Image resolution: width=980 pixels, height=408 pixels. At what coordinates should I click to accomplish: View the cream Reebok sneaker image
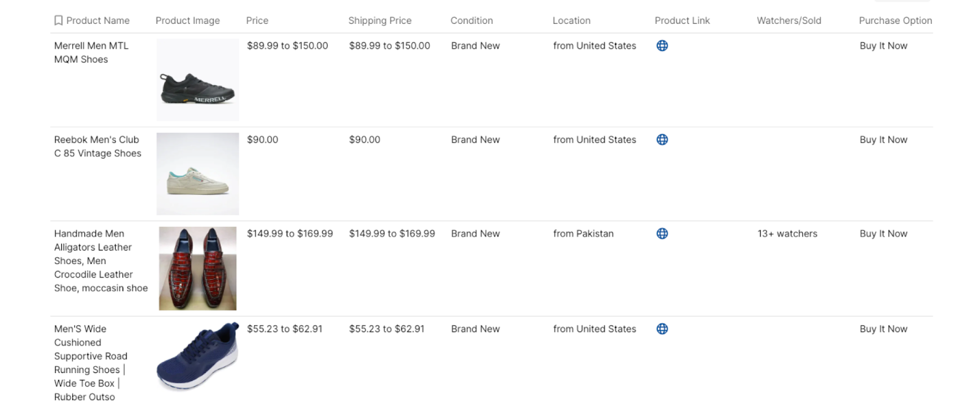click(198, 174)
